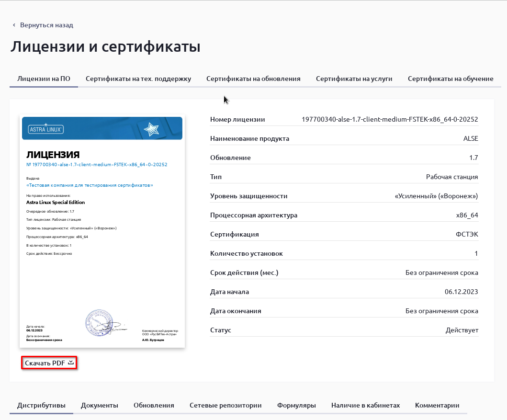Viewport: 507px width, 420px height.
Task: Switch to the Сертификаты на тех. поддержку tab
Action: [x=138, y=79]
